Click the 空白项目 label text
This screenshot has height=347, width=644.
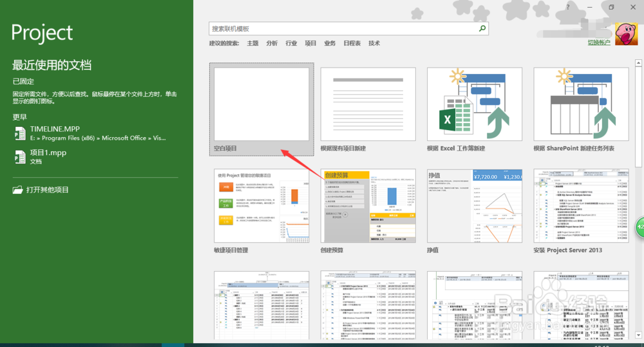[225, 148]
